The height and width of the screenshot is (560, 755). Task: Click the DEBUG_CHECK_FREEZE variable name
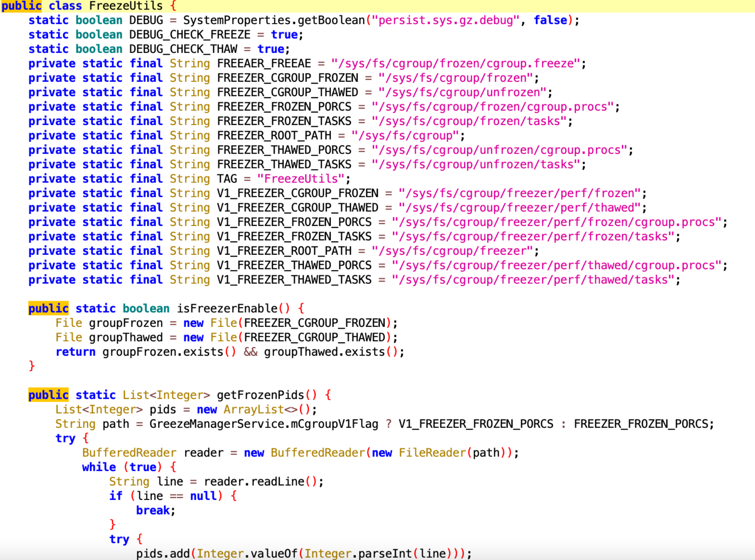pyautogui.click(x=190, y=35)
